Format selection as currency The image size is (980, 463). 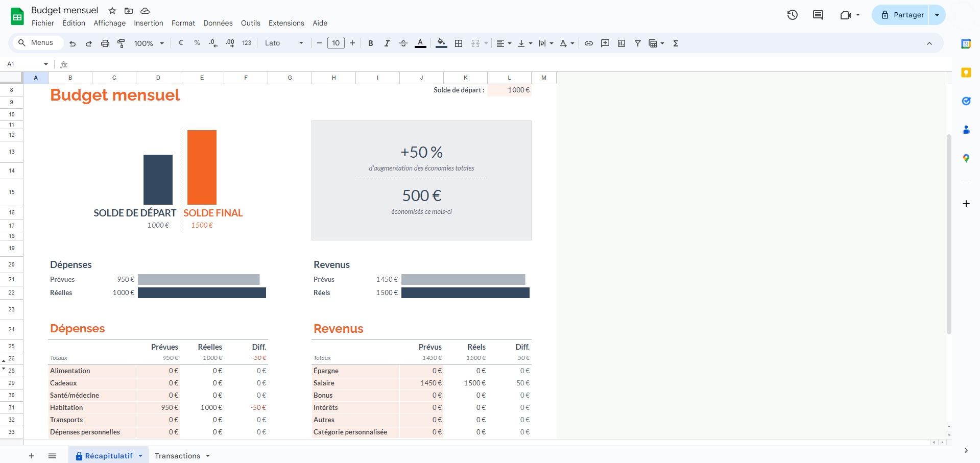point(180,43)
